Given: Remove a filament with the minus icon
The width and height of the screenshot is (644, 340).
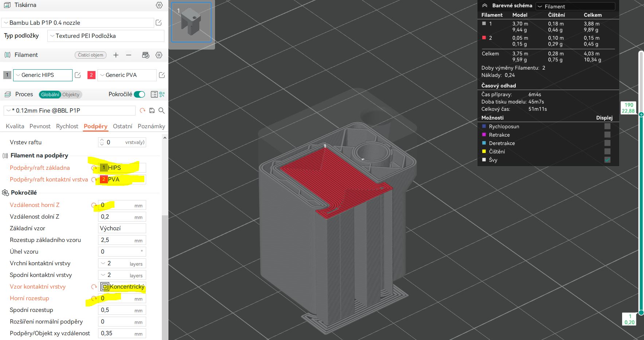Looking at the screenshot, I should tap(129, 55).
